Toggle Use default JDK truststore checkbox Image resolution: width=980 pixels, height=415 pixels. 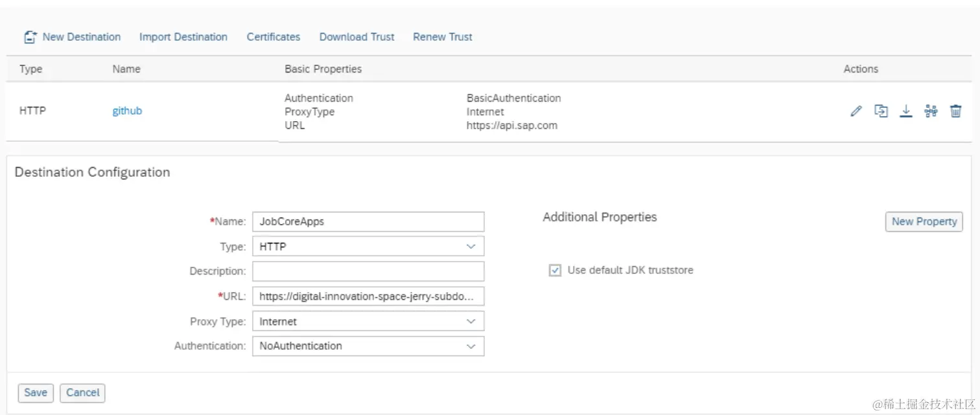(x=555, y=271)
